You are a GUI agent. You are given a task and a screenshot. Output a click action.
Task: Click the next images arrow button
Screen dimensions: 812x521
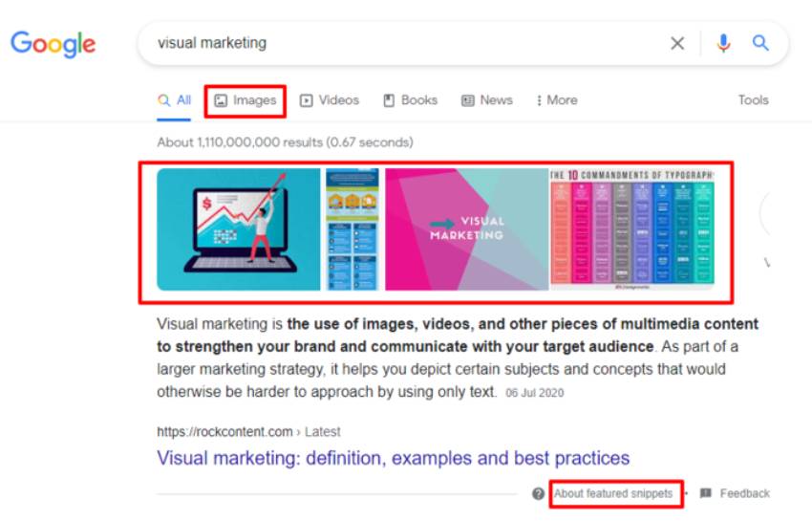point(765,213)
